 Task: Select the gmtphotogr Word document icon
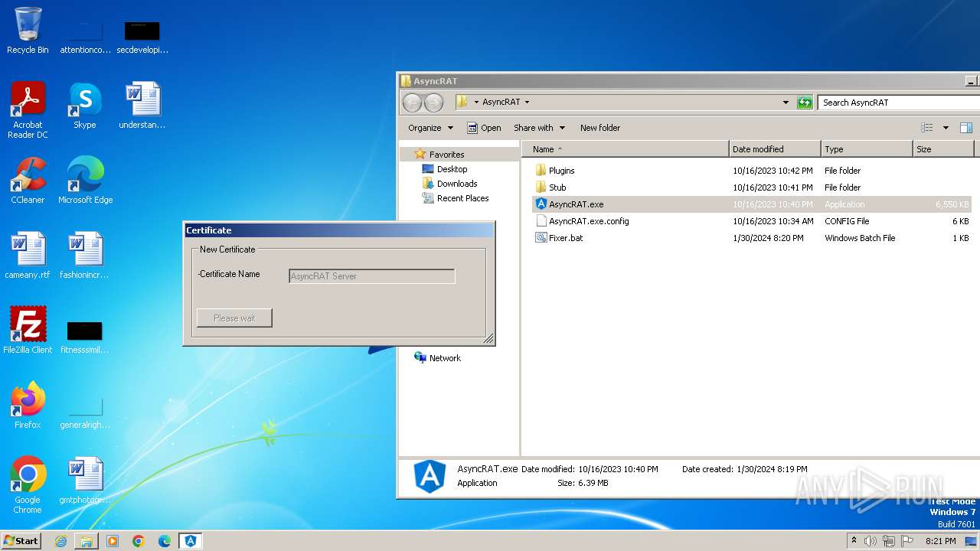[84, 481]
